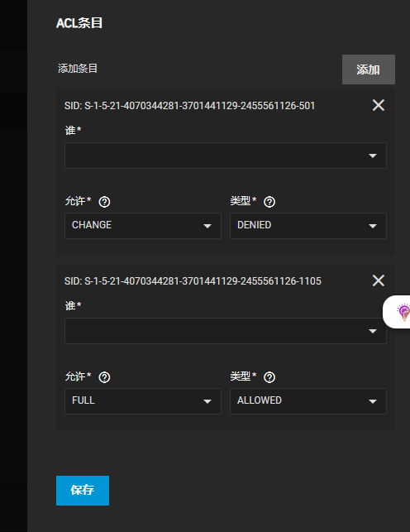Open help for first entry's 类型 field

(x=269, y=202)
